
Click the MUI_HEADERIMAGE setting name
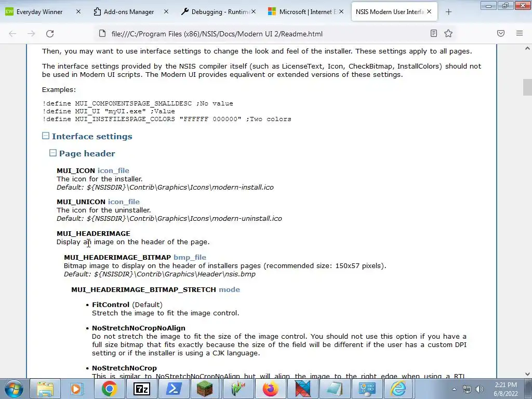pos(94,233)
